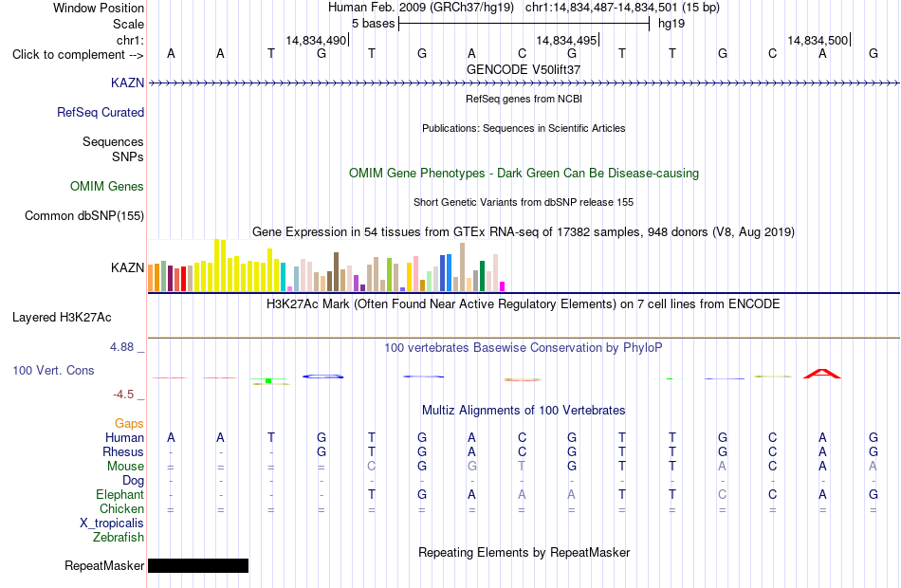Click the 'C' base before 14,834,495 in sequence row

522,53
